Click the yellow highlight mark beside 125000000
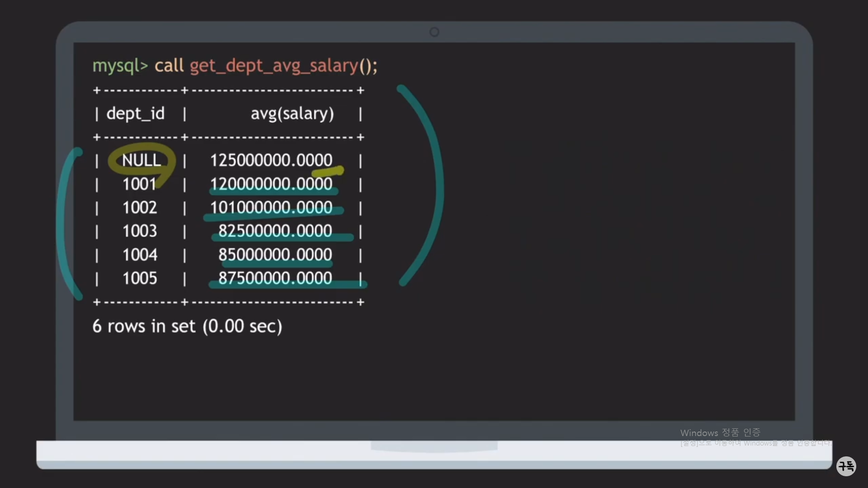The height and width of the screenshot is (488, 868). 328,172
